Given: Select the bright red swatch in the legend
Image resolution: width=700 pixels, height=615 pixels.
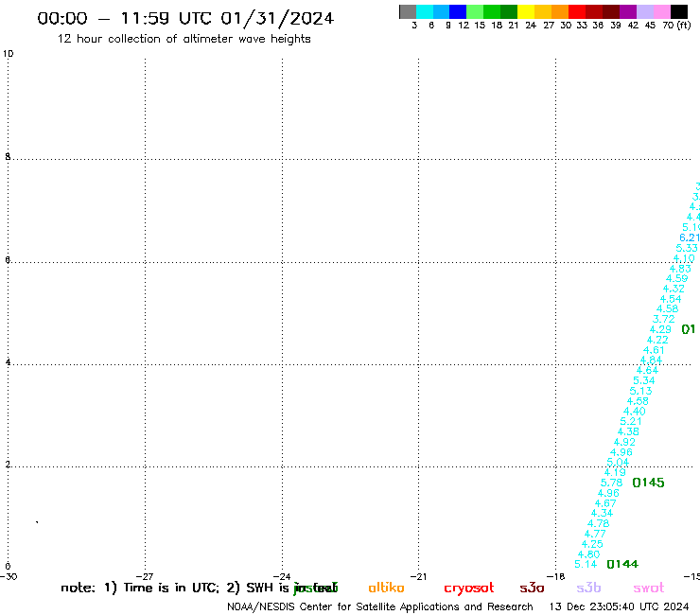Looking at the screenshot, I should 577,11.
